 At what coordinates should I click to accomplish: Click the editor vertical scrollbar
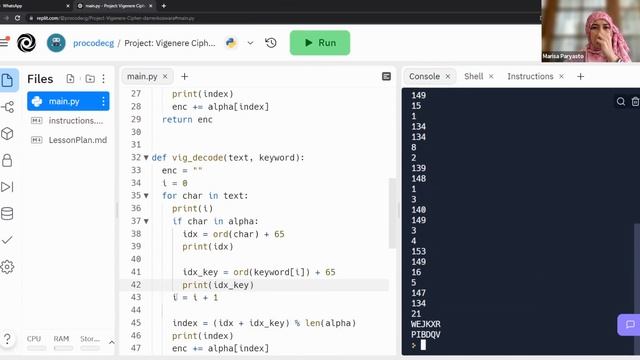[x=392, y=213]
